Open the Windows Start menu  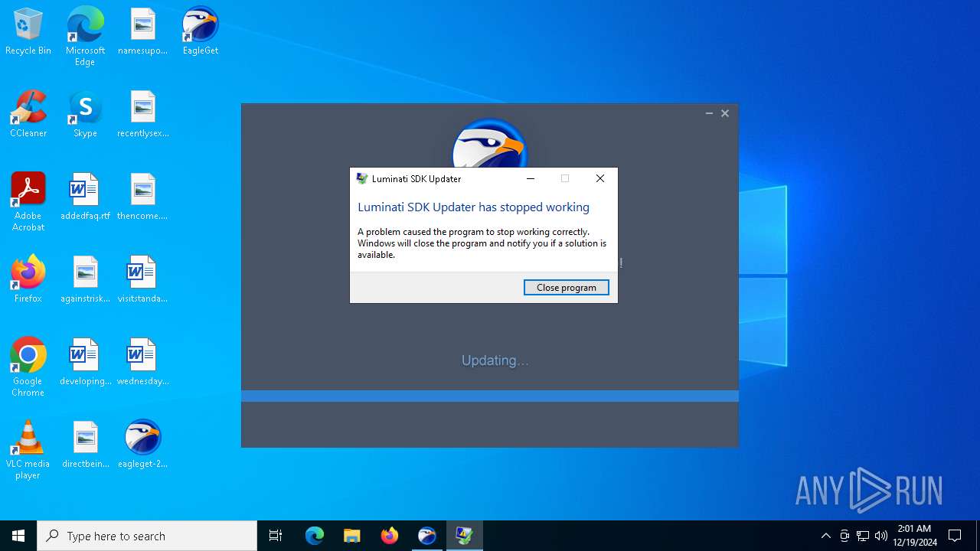pos(18,536)
